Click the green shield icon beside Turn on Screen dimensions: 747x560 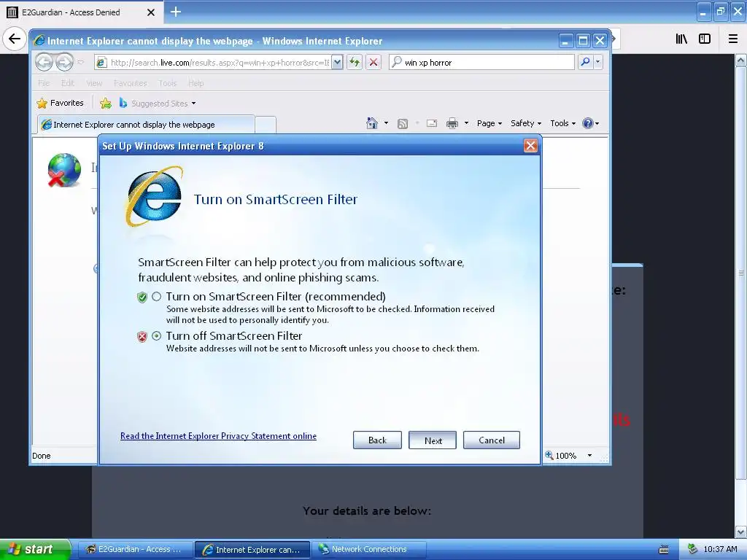(x=142, y=297)
